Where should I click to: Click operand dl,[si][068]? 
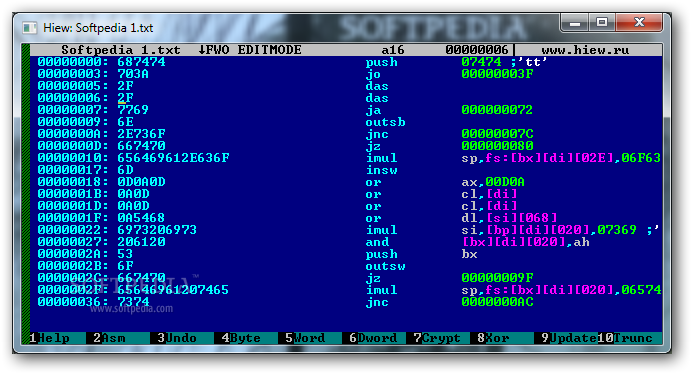click(509, 218)
